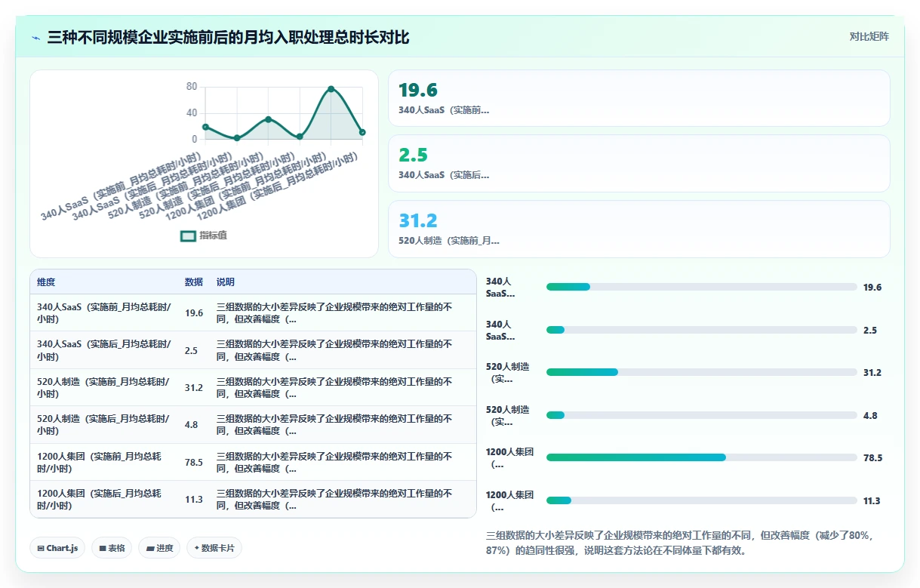Viewport: 920px width, 588px height.
Task: Click the 指标值 legend color box
Action: [188, 236]
